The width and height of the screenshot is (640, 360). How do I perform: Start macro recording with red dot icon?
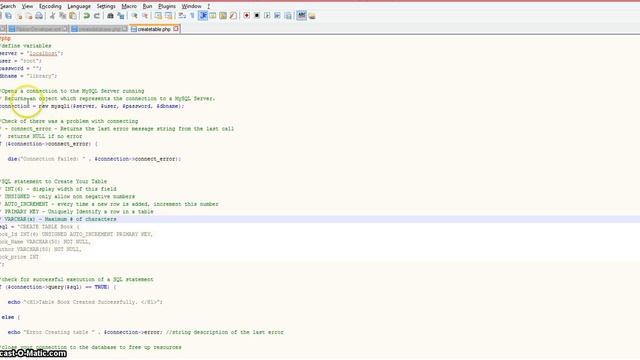(247, 16)
